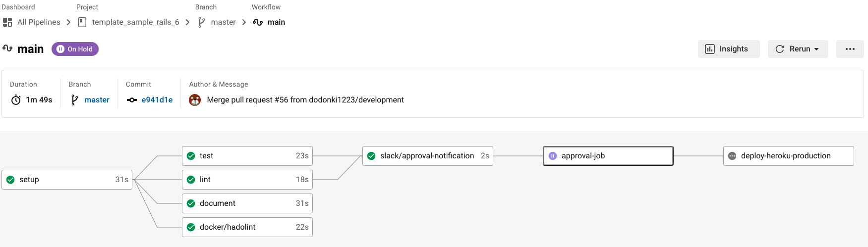868x247 pixels.
Task: Click the 22s duration of docker/hadolint job
Action: pyautogui.click(x=302, y=227)
